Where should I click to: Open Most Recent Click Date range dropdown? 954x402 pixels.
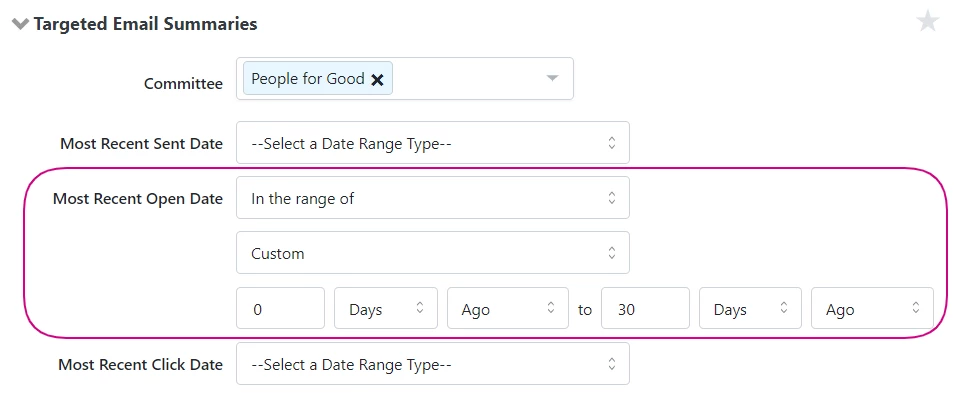tap(432, 364)
